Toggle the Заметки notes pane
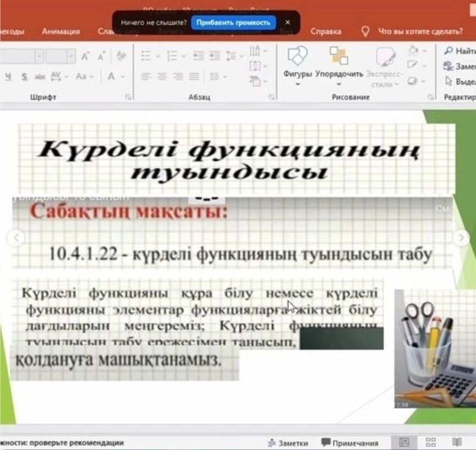 [288, 443]
